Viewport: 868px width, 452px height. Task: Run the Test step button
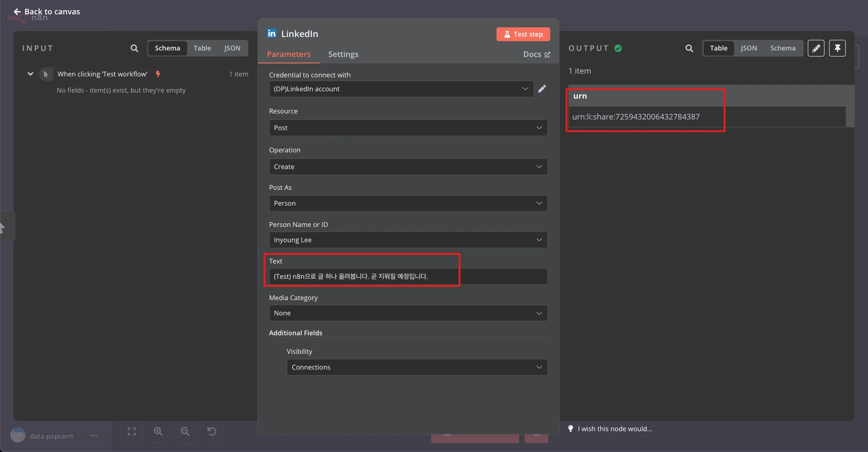click(523, 34)
